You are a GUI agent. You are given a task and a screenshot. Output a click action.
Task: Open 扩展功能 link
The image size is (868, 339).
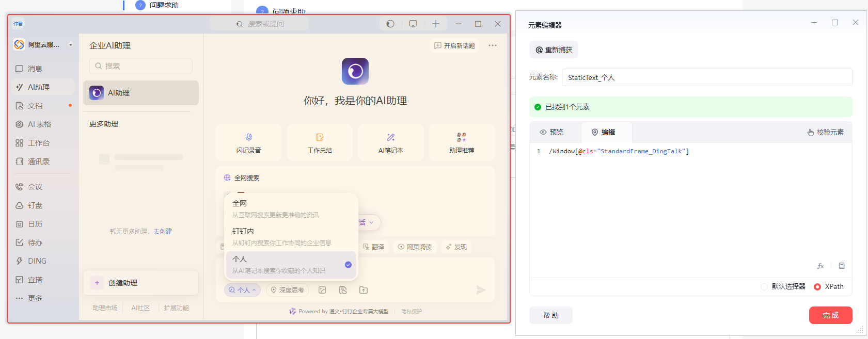[176, 308]
